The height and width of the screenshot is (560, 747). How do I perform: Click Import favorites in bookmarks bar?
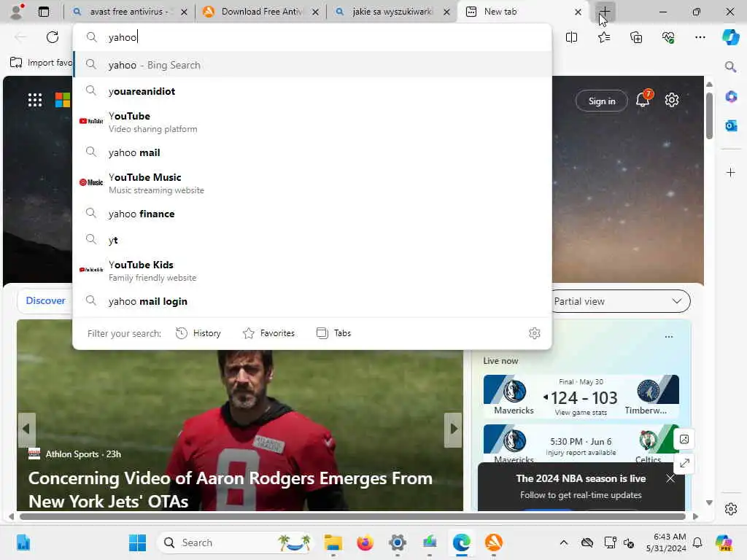[42, 63]
